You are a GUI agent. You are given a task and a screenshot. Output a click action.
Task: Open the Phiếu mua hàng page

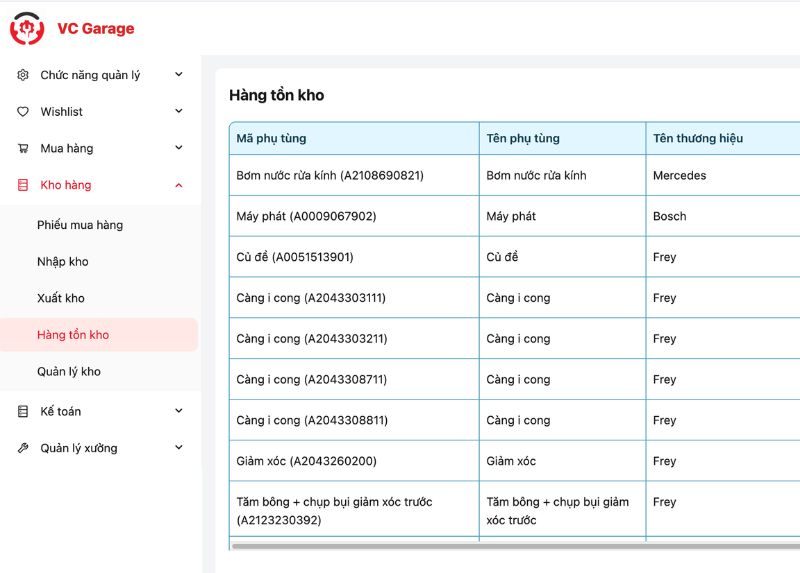80,225
